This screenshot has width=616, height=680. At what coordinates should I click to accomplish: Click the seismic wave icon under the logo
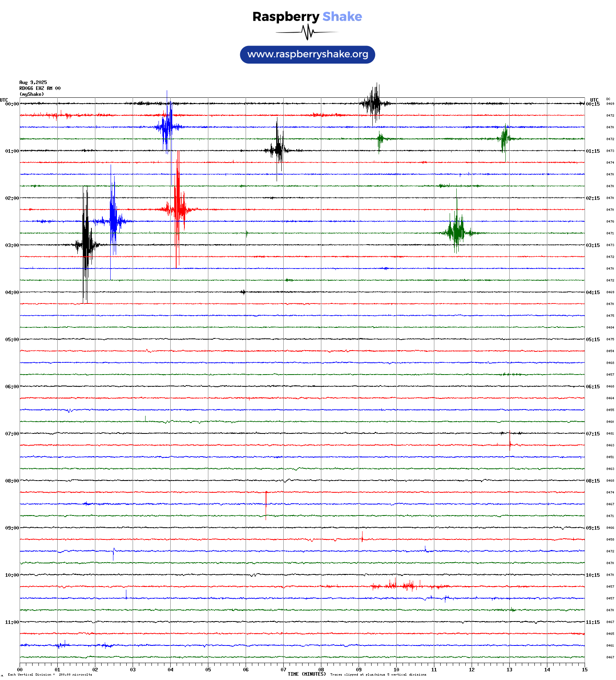click(x=307, y=32)
